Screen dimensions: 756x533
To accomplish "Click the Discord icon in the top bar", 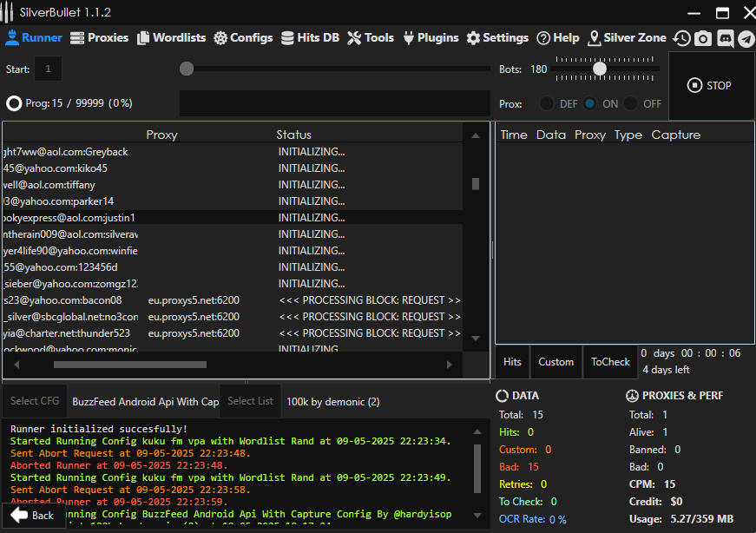I will (x=725, y=38).
